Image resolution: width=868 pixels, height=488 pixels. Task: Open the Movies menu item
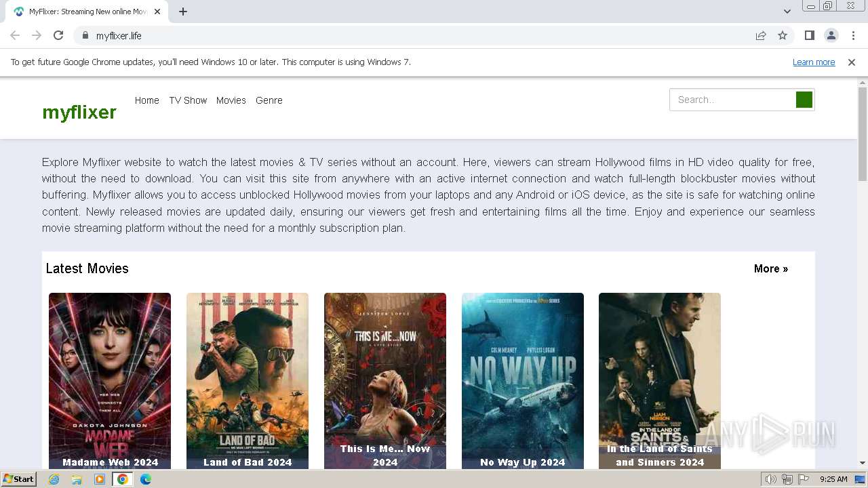[231, 100]
